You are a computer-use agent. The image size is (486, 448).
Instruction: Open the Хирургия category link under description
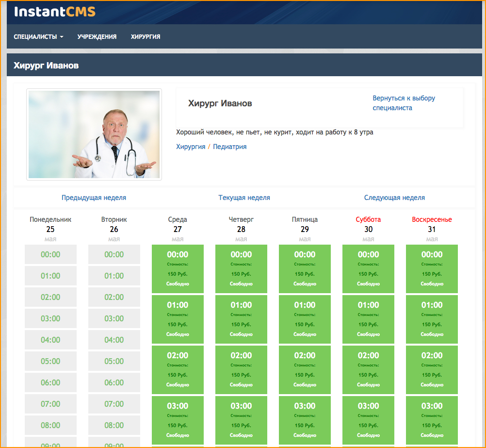click(191, 147)
